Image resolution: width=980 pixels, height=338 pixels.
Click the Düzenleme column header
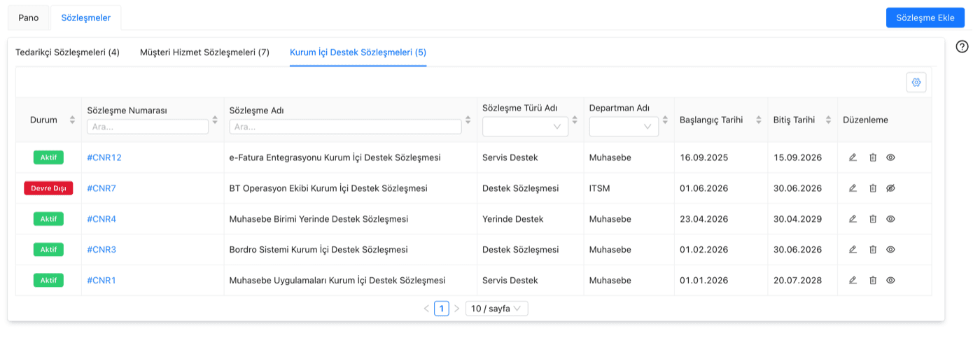865,120
